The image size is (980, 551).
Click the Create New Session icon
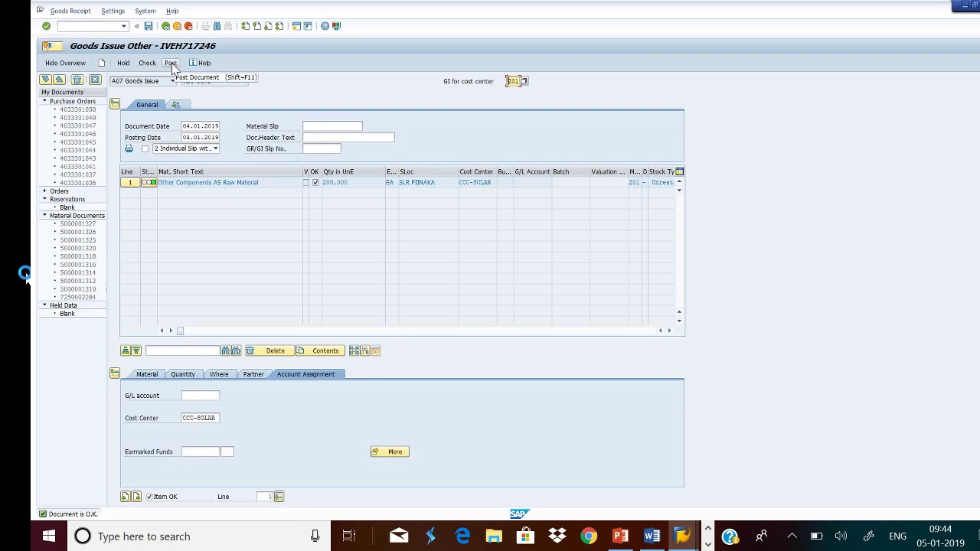[x=296, y=26]
